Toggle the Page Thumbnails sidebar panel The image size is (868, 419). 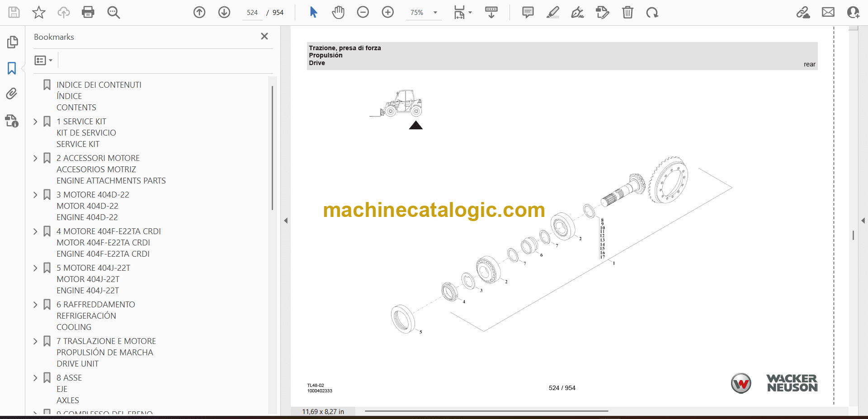(x=12, y=42)
